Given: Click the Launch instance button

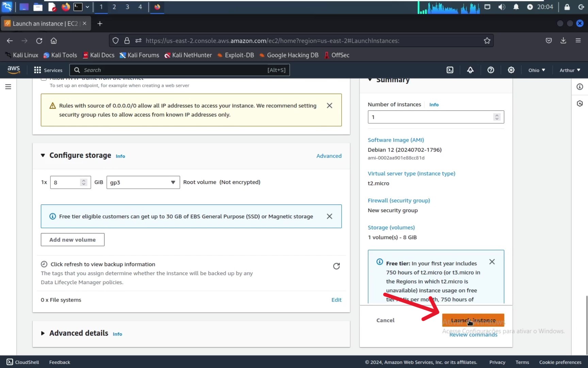Looking at the screenshot, I should tap(473, 320).
